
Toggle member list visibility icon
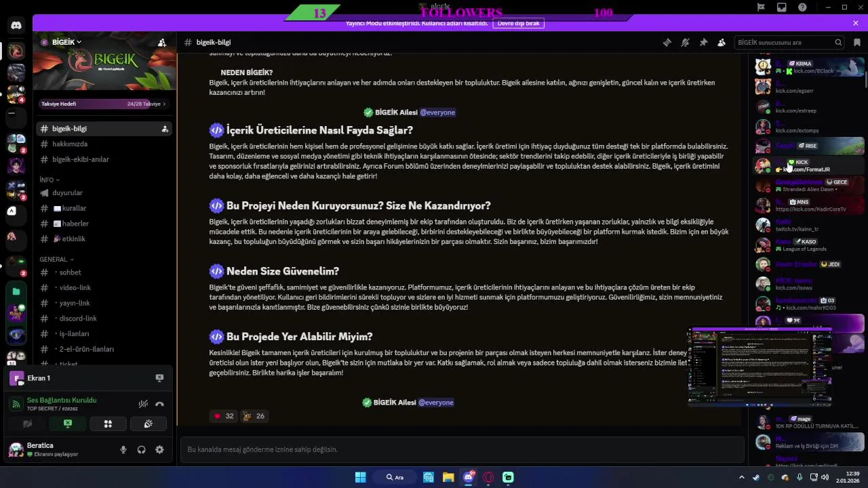pyautogui.click(x=722, y=42)
